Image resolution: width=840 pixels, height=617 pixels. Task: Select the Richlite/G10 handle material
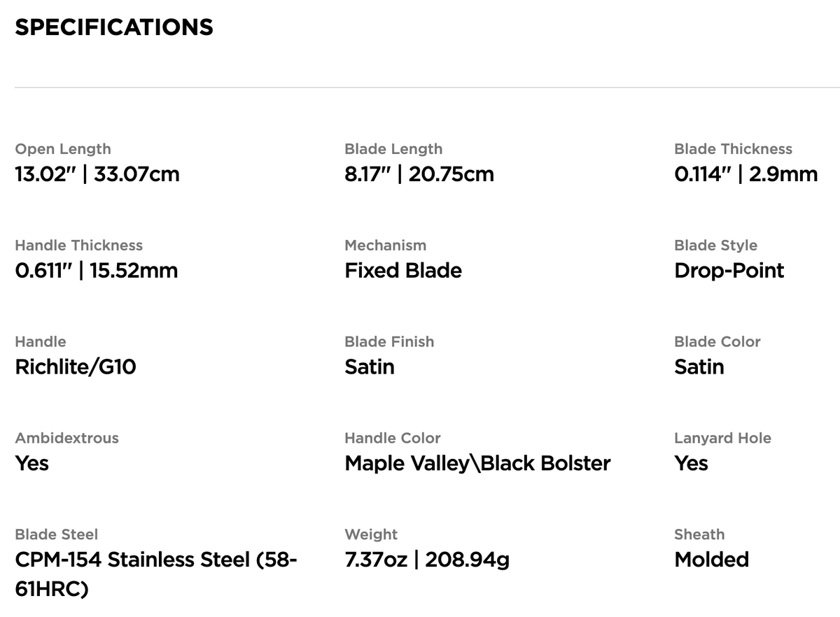pos(76,367)
